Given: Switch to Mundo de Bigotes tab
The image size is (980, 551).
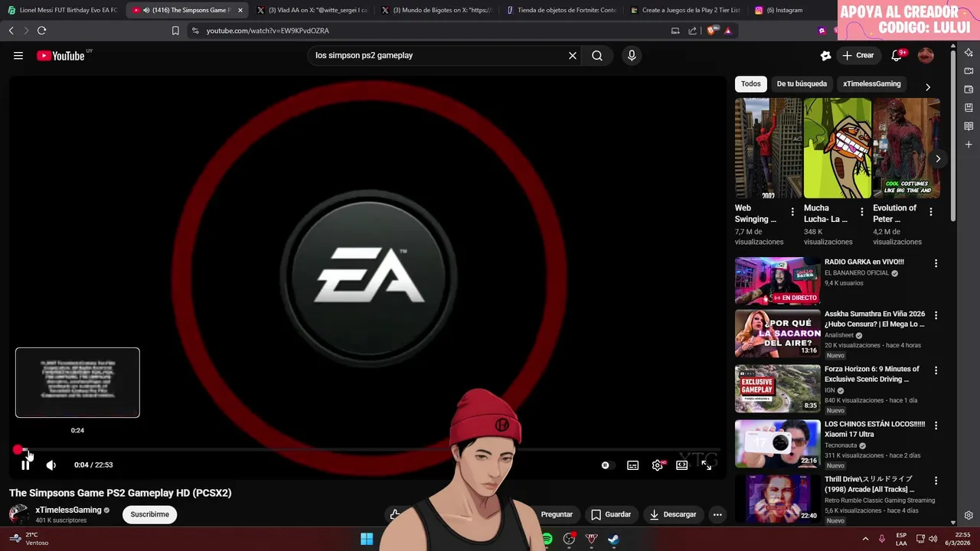Looking at the screenshot, I should 436,10.
